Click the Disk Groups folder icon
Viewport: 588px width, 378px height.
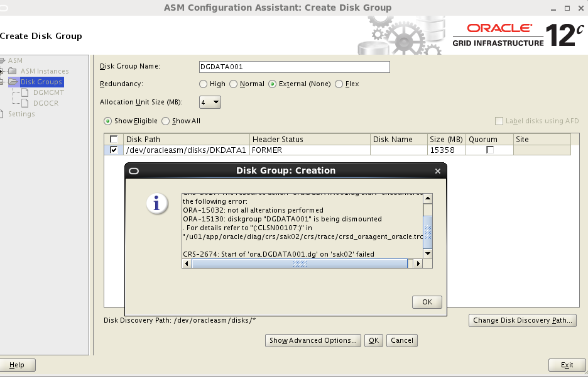(13, 82)
